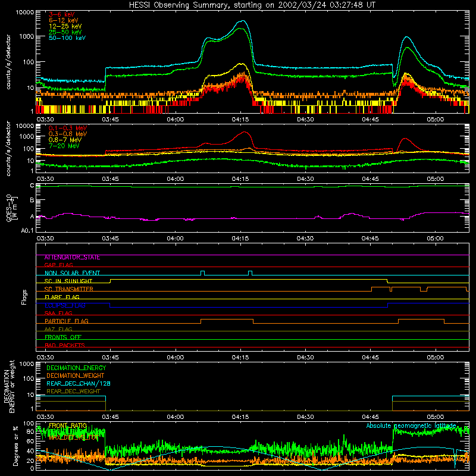Click the FLARE_FLAG label

click(62, 297)
